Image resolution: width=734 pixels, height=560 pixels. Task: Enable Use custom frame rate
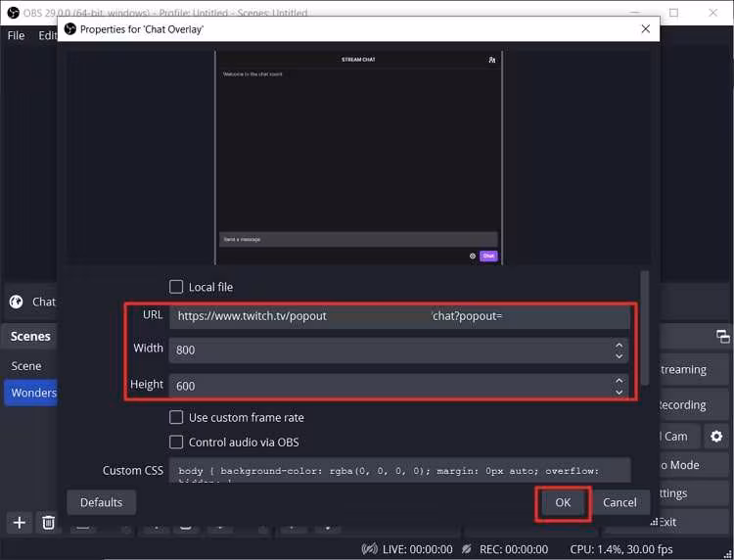pos(176,417)
